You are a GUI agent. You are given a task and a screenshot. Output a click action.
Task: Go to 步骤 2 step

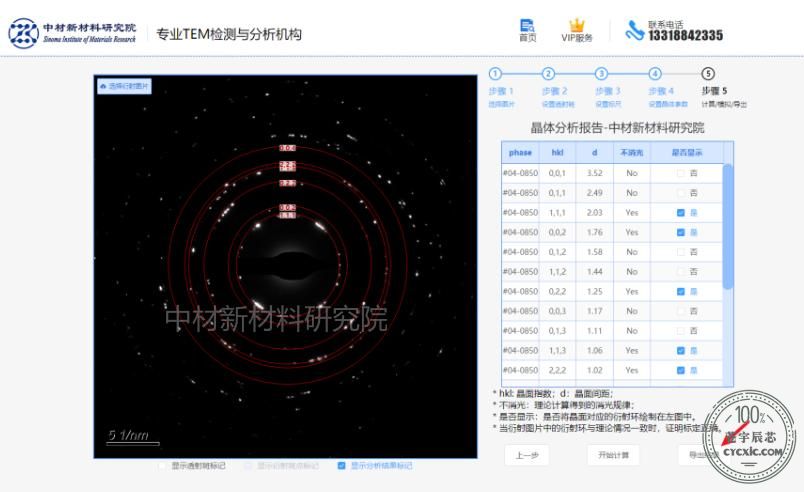pyautogui.click(x=557, y=88)
